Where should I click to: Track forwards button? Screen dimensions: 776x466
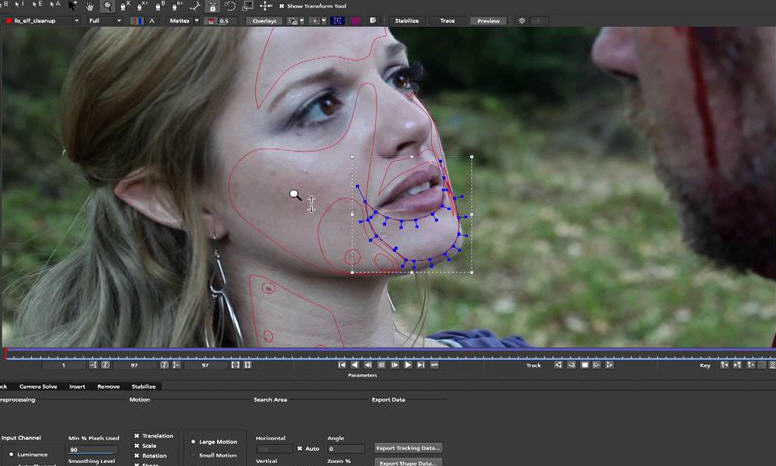pyautogui.click(x=609, y=365)
